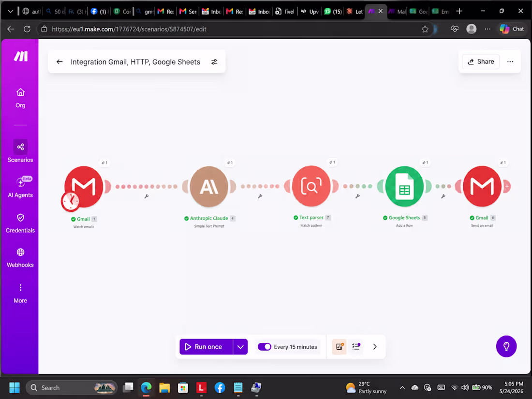Go back with the scenario back arrow
The height and width of the screenshot is (399, 532).
tap(59, 62)
